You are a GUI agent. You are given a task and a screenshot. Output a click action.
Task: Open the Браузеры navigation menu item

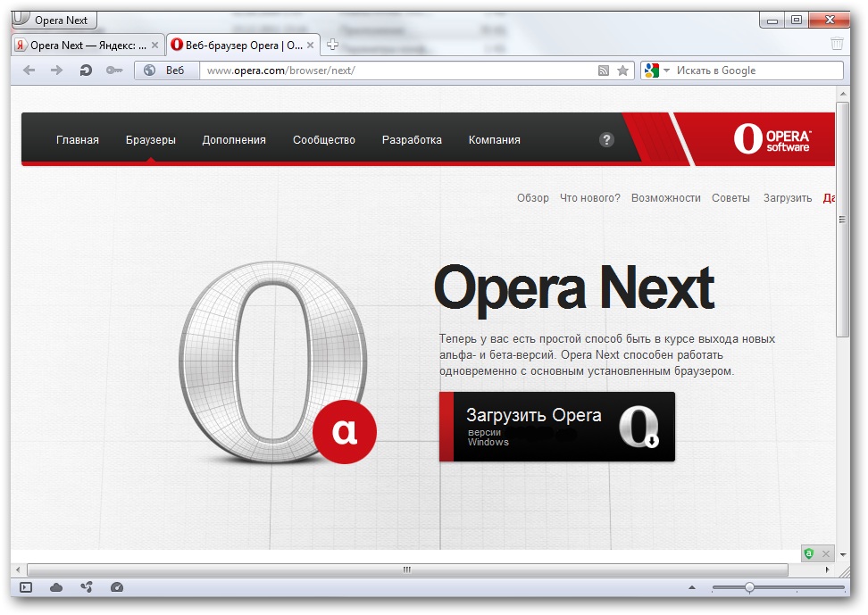point(150,140)
